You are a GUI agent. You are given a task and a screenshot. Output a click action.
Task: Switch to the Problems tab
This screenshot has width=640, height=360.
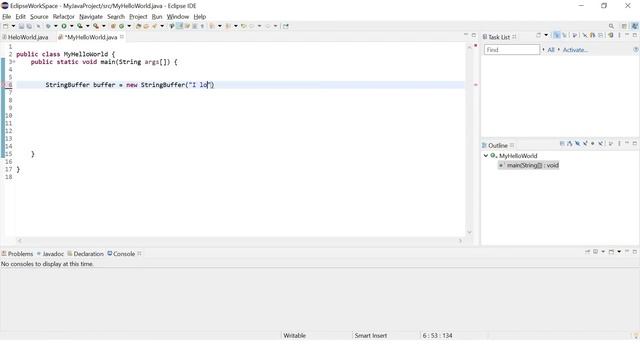pyautogui.click(x=17, y=254)
